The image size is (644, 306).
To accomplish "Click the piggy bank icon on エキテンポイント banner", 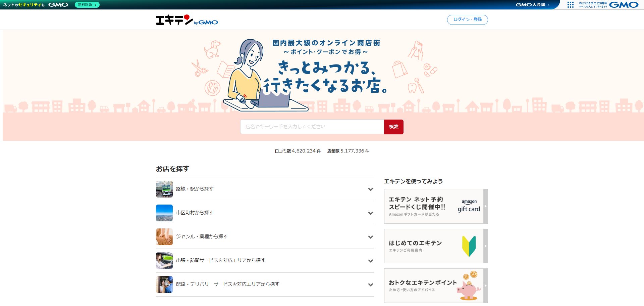I will click(x=467, y=288).
